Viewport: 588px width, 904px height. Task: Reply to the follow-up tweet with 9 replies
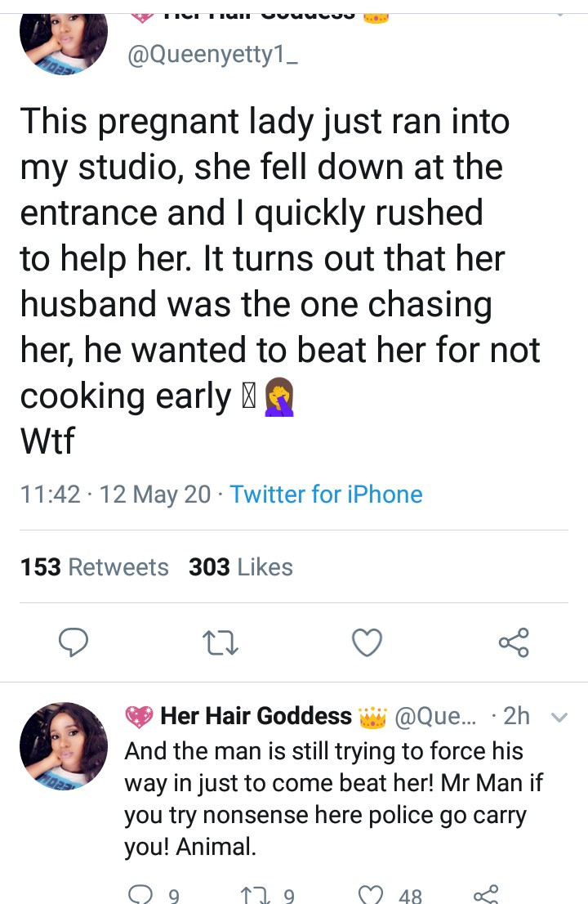(141, 895)
